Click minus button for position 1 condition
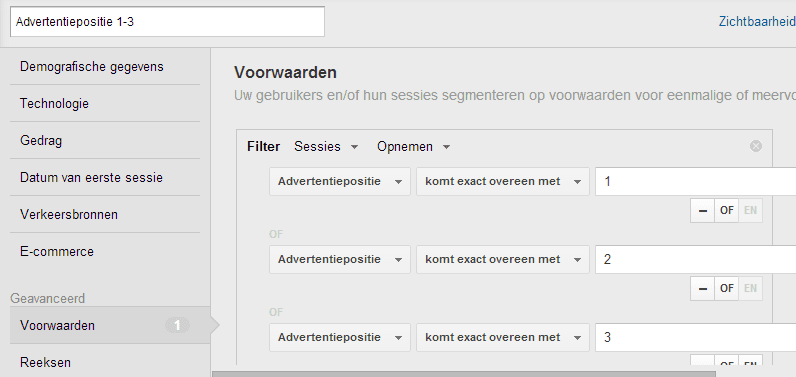This screenshot has width=796, height=377. (x=703, y=211)
